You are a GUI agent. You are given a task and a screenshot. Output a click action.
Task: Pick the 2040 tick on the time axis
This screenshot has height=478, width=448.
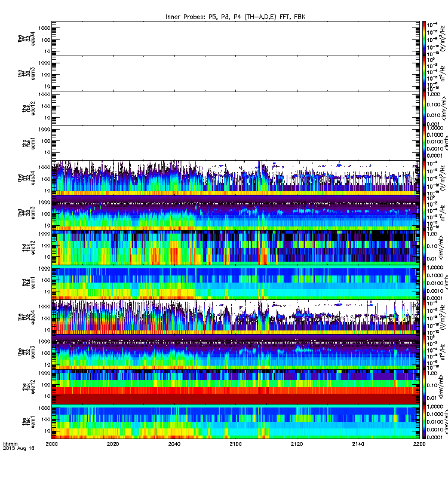[x=174, y=444]
